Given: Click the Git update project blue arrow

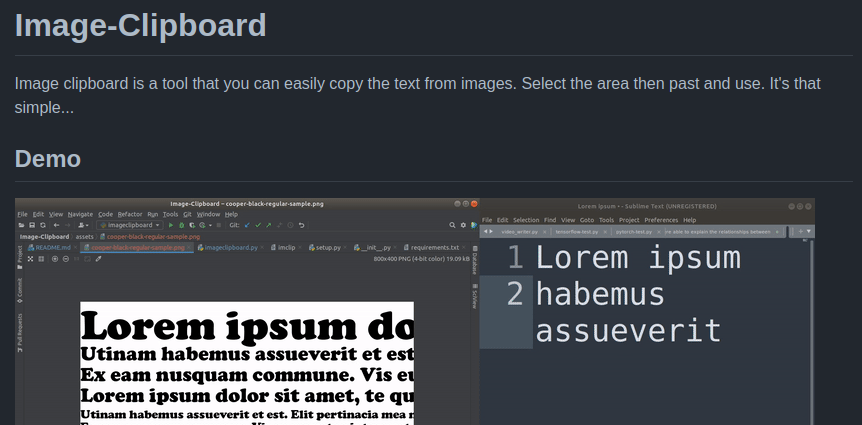Looking at the screenshot, I should 246,226.
